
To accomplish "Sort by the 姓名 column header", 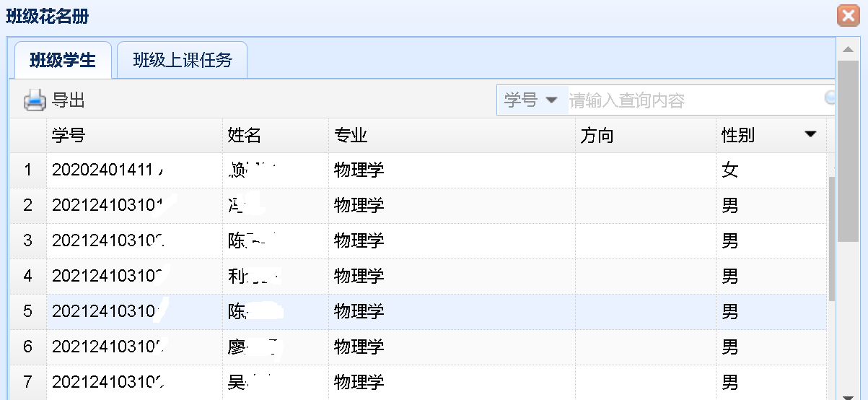I will [275, 135].
